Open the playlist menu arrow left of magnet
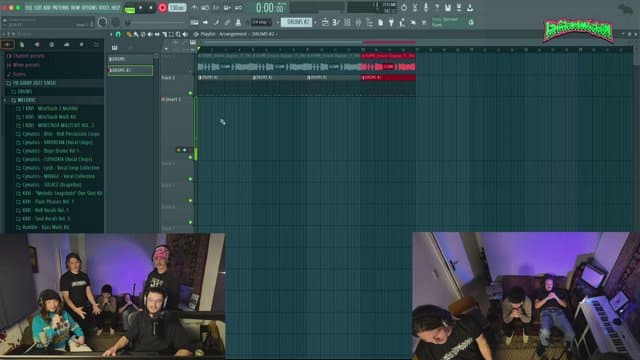This screenshot has width=640, height=360. pos(111,35)
